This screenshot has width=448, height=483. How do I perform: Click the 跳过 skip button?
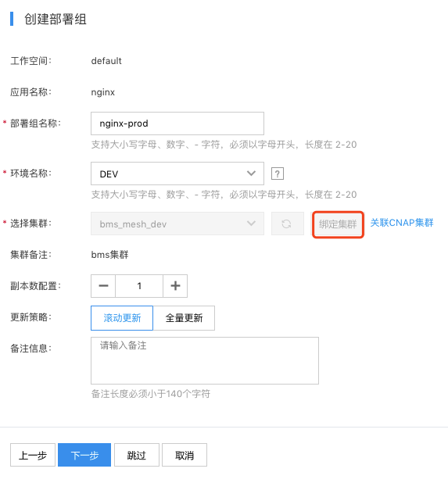pyautogui.click(x=137, y=455)
